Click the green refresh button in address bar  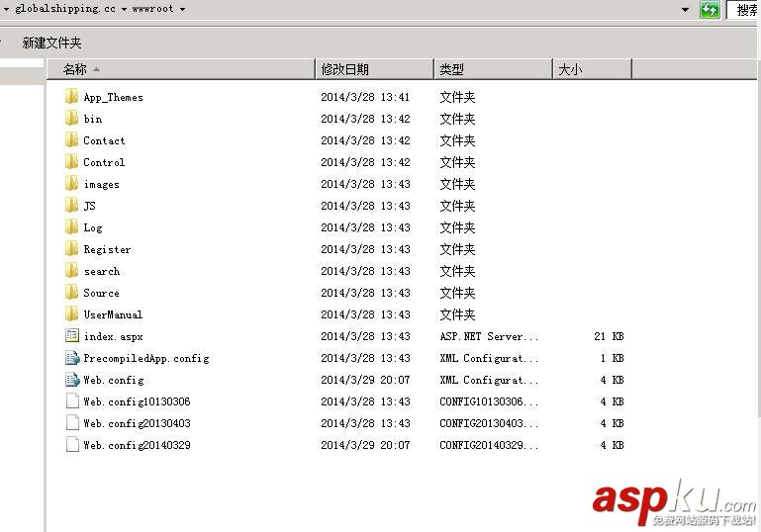(x=710, y=10)
